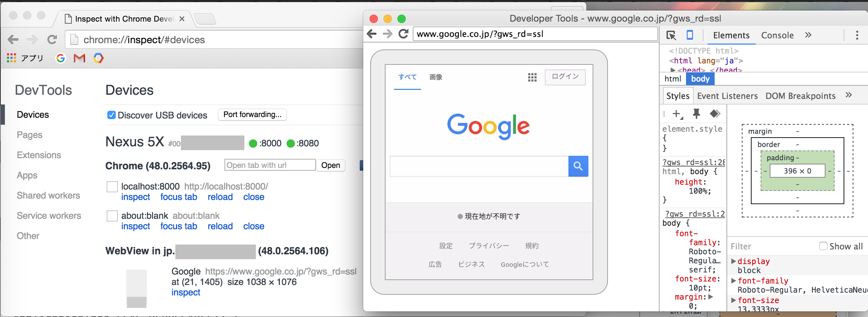Open a new tab in the Chrome window
The width and height of the screenshot is (868, 317).
point(205,19)
